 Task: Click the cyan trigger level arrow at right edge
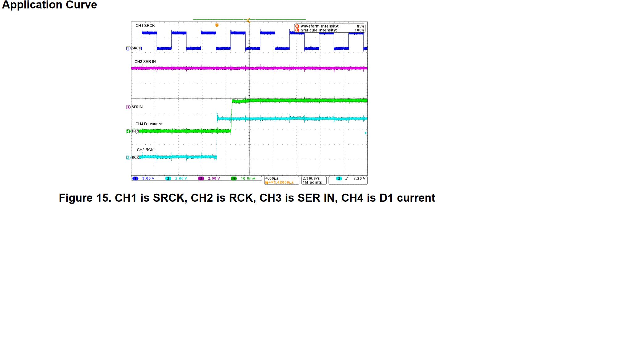coord(366,133)
